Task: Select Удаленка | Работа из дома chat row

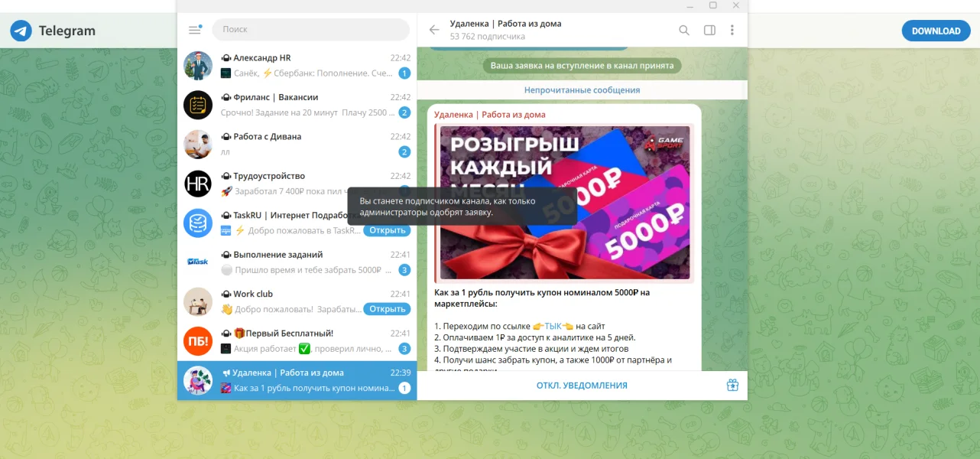Action: (297, 381)
